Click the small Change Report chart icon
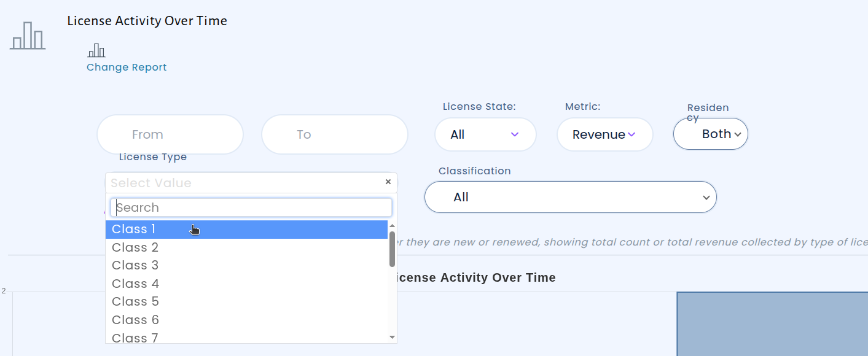Viewport: 868px width, 356px height. click(96, 50)
